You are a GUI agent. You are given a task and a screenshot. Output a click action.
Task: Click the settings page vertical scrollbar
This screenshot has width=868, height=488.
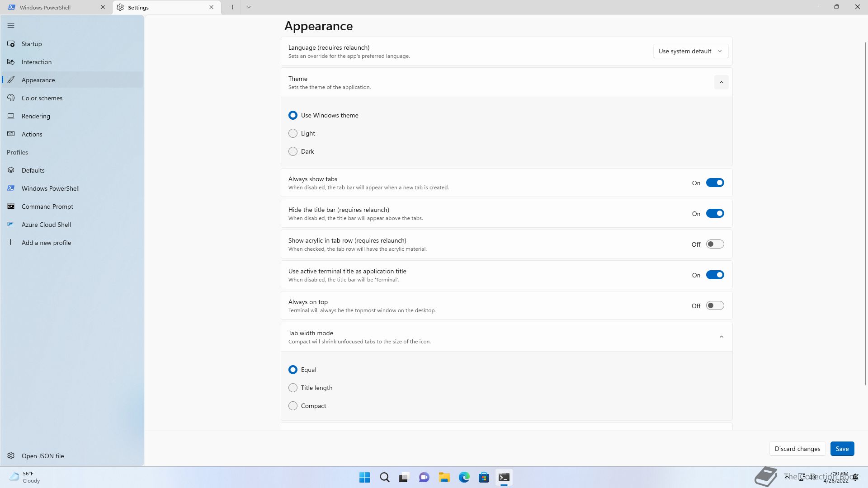(865, 213)
